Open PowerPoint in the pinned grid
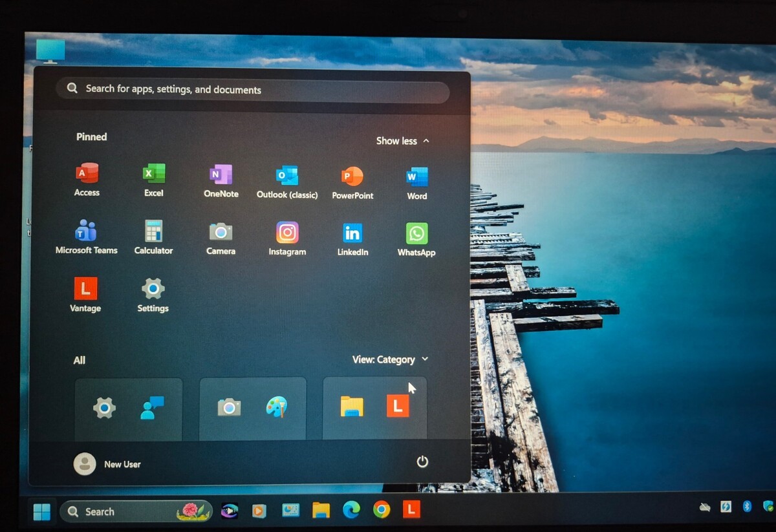The height and width of the screenshot is (532, 776). point(352,182)
